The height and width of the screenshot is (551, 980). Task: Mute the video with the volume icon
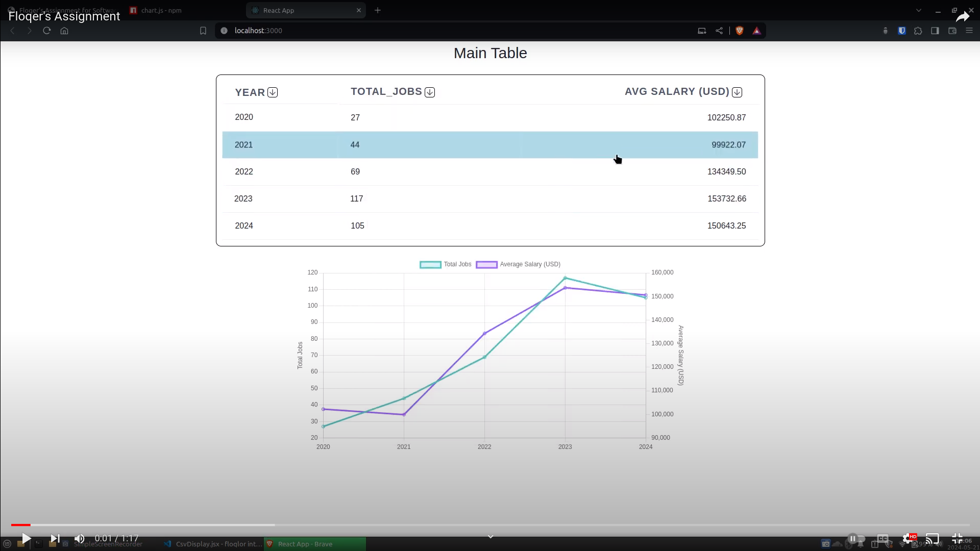pyautogui.click(x=79, y=538)
